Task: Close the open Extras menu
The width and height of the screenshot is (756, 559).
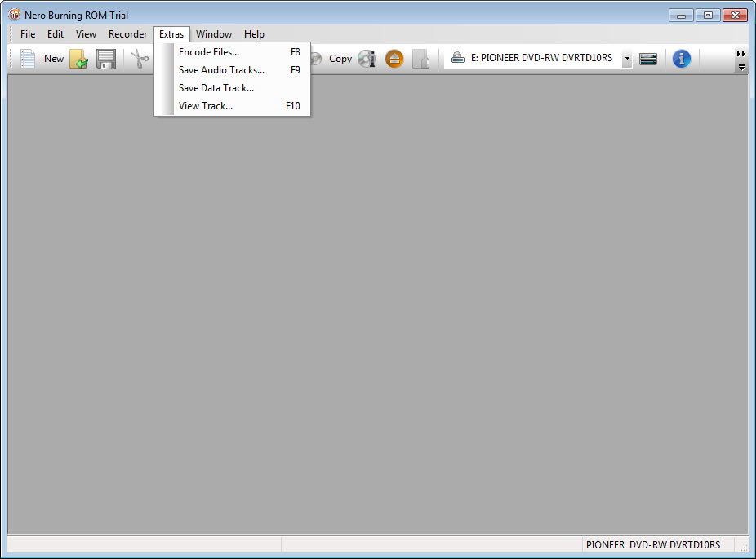Action: pos(171,34)
